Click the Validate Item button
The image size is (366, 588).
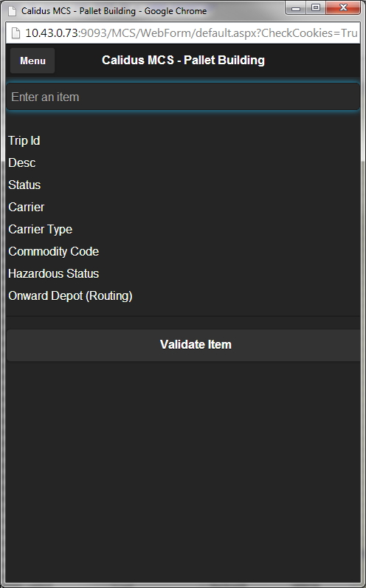pos(183,345)
